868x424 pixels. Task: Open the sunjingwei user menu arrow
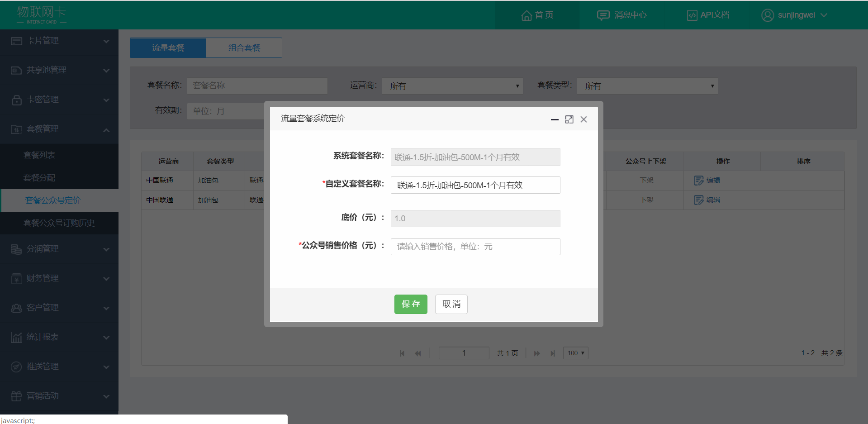(824, 15)
